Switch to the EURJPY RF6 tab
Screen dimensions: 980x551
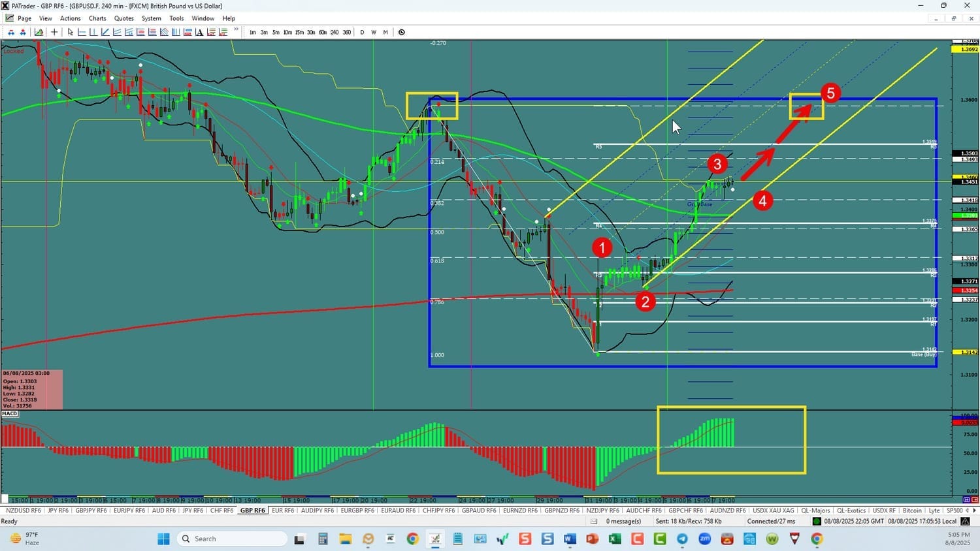(129, 511)
